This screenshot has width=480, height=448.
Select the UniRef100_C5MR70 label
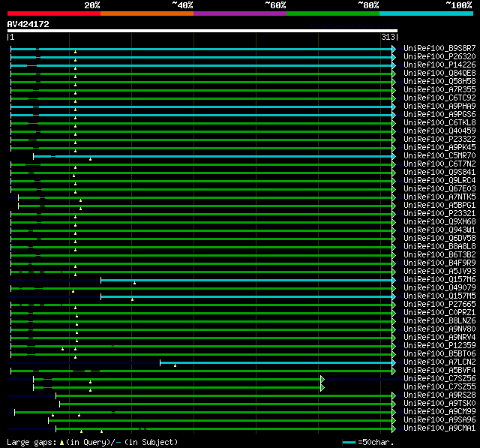[439, 156]
